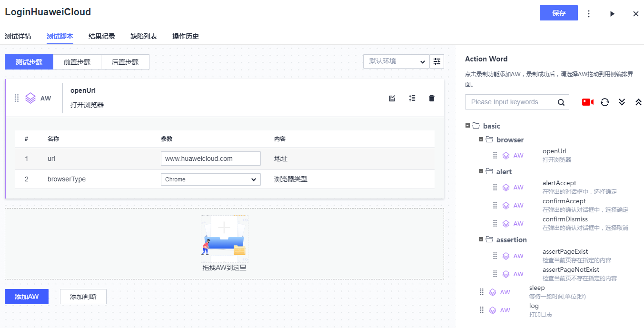Click the openUrl step title
644x328 pixels.
pos(83,90)
